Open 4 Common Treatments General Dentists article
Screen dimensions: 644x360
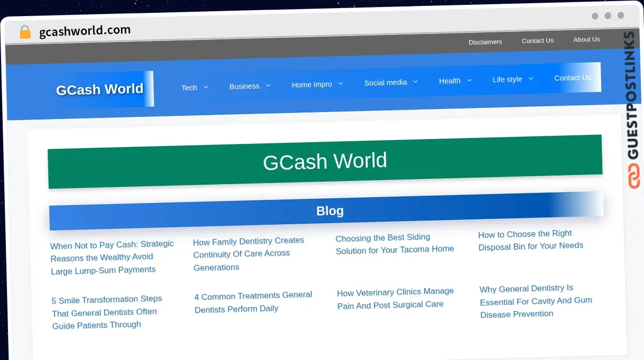[x=253, y=303]
